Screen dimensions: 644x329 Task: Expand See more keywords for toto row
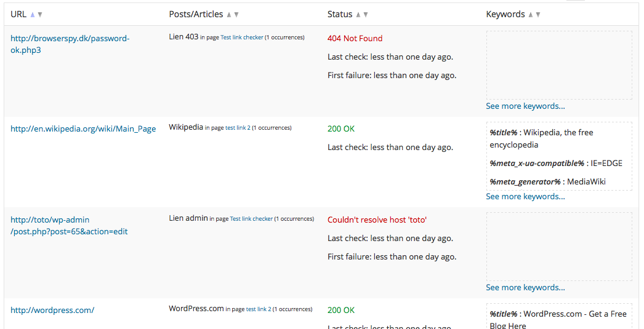pyautogui.click(x=525, y=288)
